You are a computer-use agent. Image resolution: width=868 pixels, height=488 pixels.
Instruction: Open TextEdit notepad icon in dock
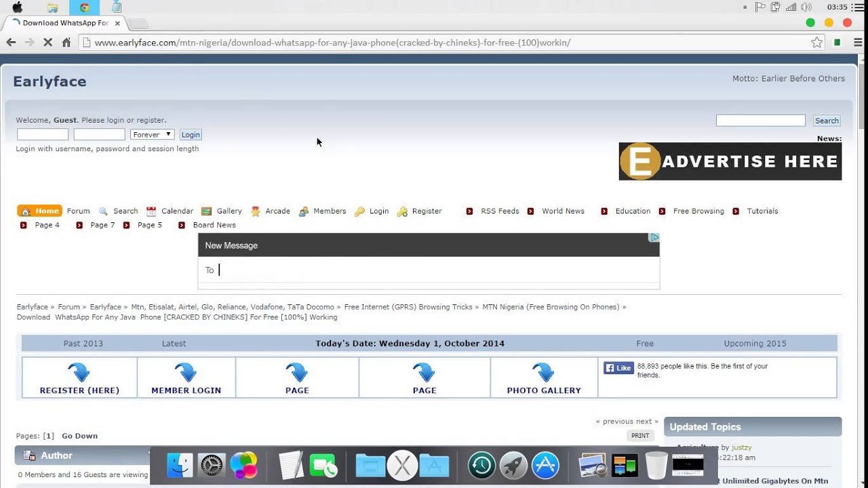click(291, 466)
